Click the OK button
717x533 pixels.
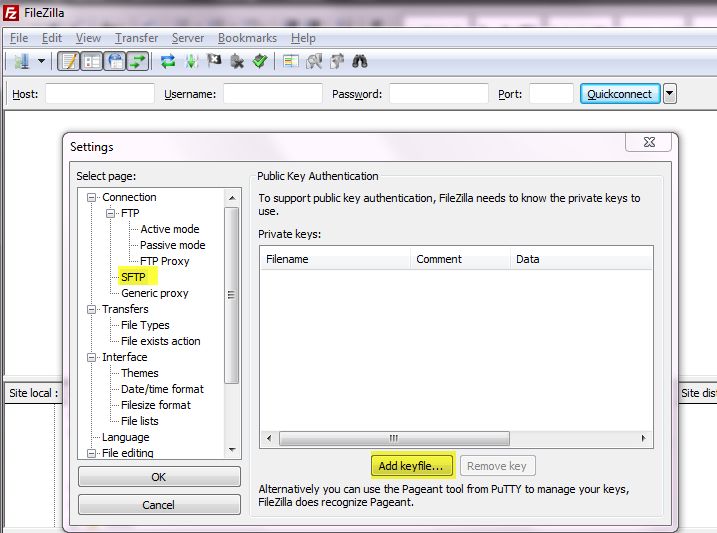[x=159, y=477]
